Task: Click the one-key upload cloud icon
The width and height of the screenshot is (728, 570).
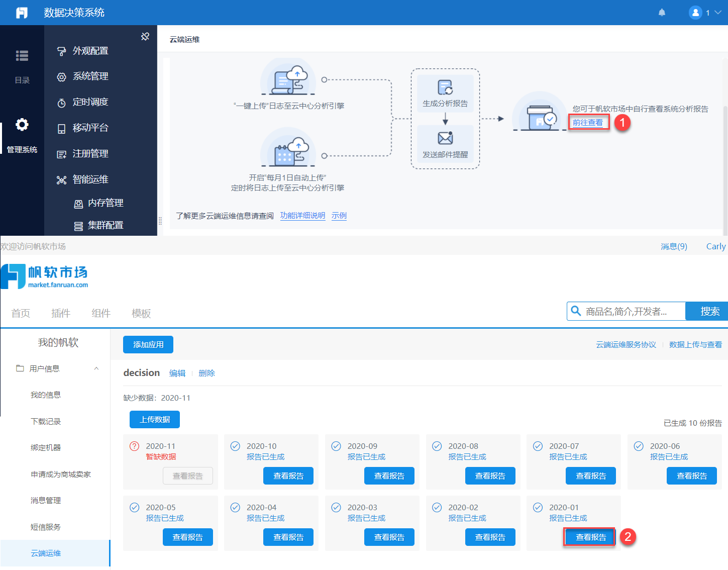Action: [288, 78]
